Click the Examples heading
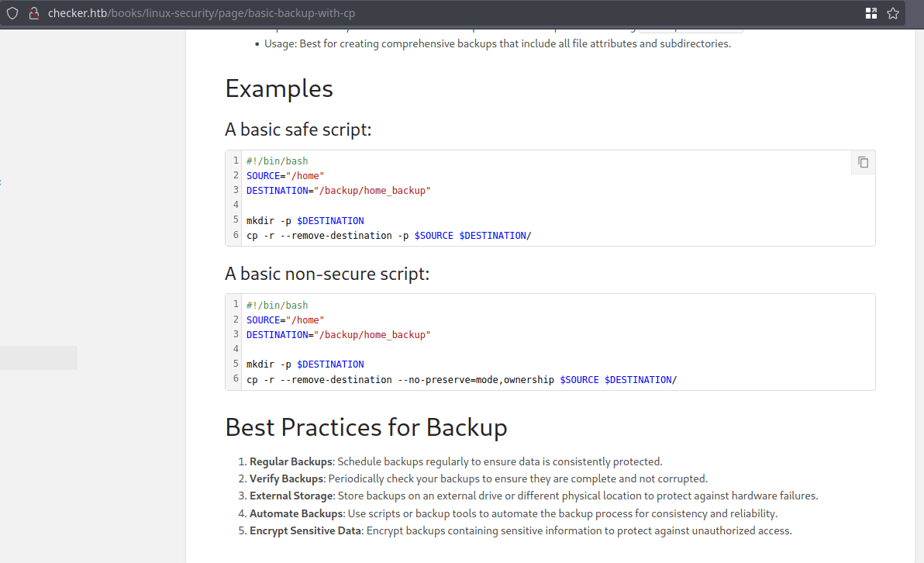This screenshot has width=924, height=563. pos(279,88)
